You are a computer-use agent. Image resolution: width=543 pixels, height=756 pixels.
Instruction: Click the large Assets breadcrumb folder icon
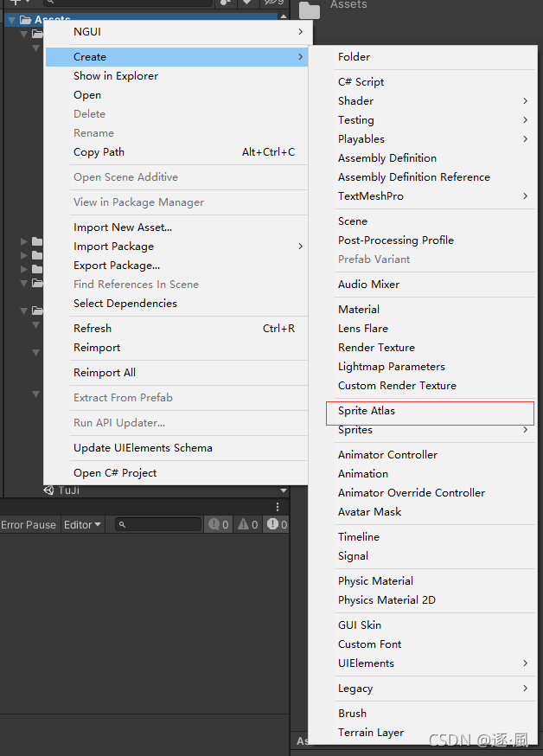click(x=310, y=10)
